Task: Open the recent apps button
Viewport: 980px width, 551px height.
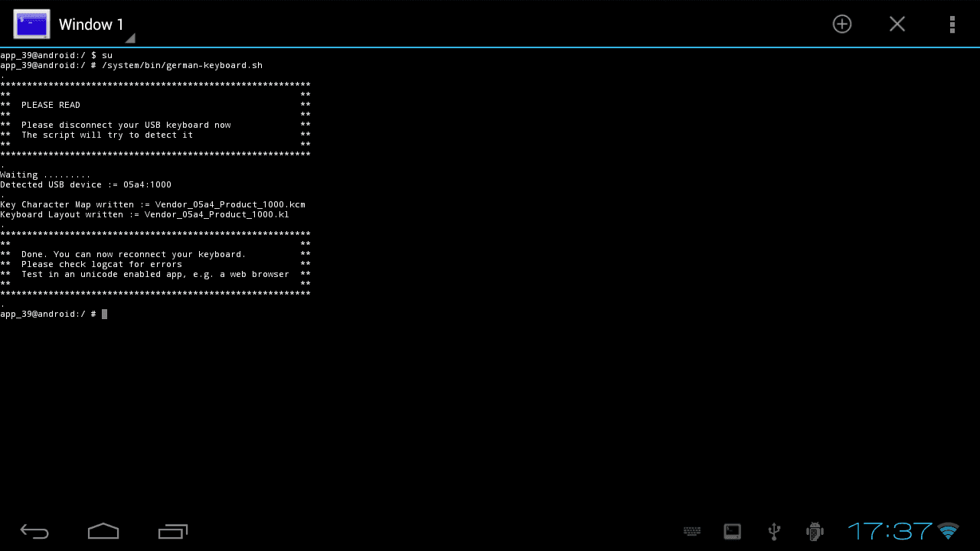Action: (x=173, y=531)
